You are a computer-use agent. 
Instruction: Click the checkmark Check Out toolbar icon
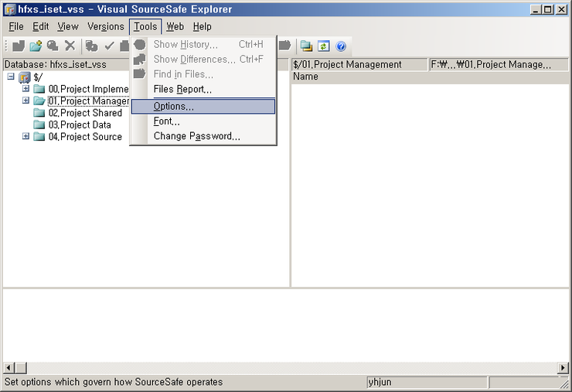109,46
